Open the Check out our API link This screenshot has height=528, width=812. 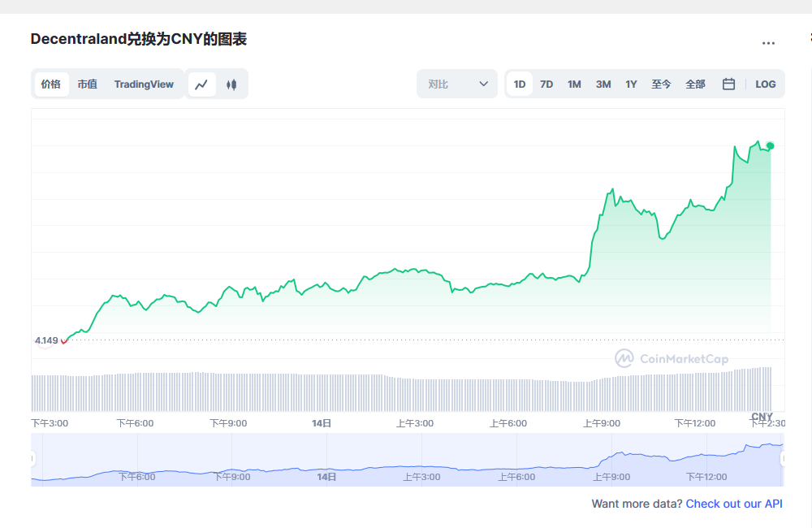pos(734,504)
